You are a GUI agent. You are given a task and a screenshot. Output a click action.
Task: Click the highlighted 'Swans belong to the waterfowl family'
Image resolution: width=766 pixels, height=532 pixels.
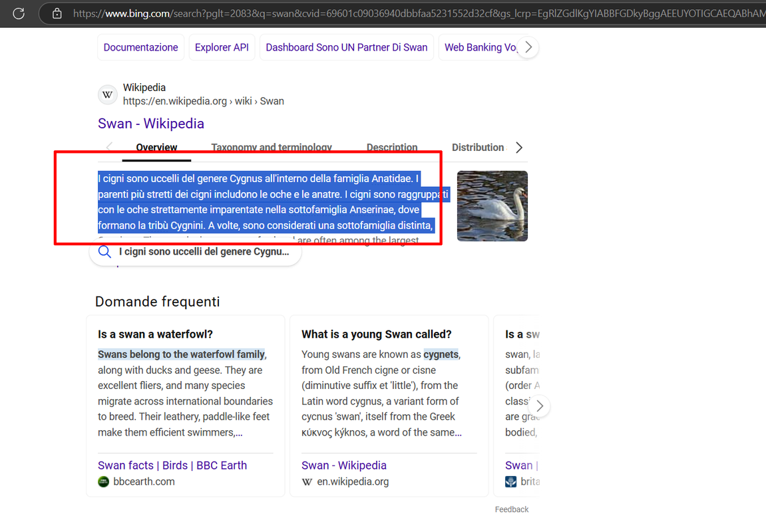181,354
